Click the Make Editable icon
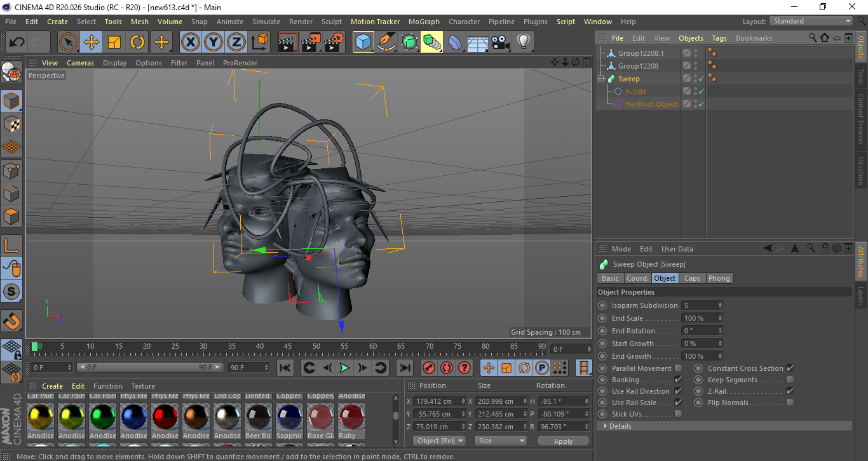The image size is (868, 461). [x=11, y=72]
